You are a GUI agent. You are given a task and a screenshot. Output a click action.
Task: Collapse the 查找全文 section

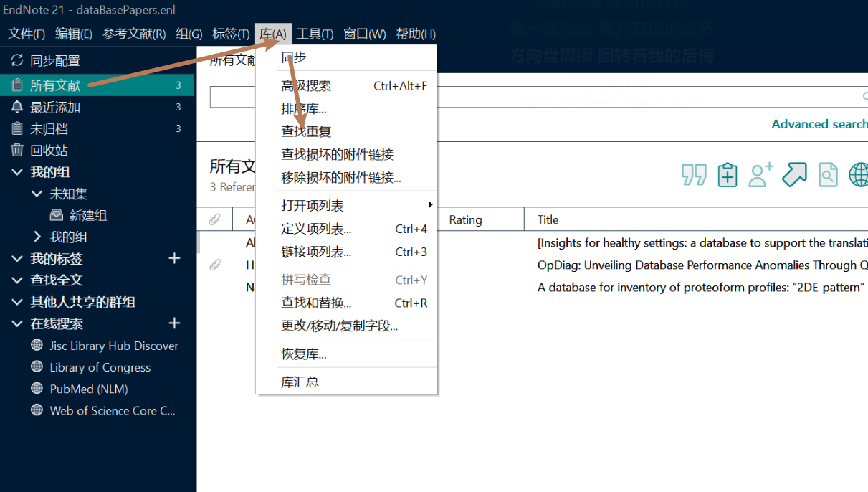click(18, 280)
